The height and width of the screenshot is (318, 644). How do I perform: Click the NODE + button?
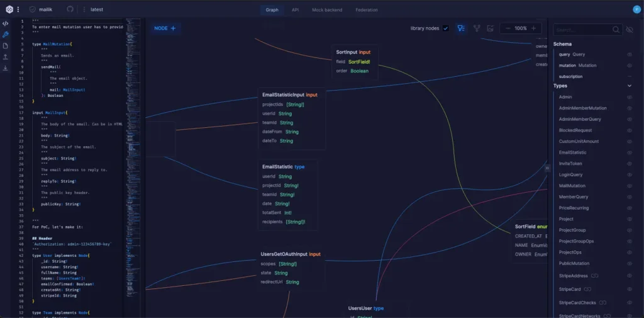(165, 28)
